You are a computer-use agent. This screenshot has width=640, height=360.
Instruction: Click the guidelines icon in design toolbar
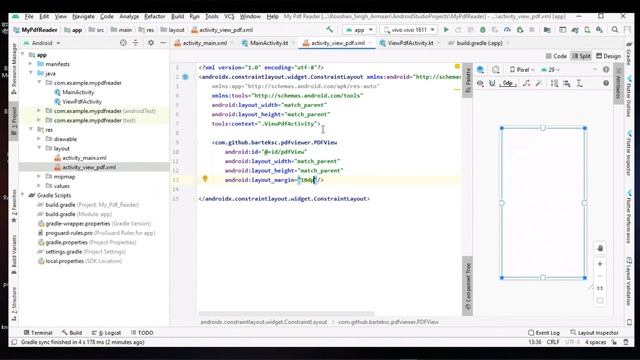[x=580, y=83]
